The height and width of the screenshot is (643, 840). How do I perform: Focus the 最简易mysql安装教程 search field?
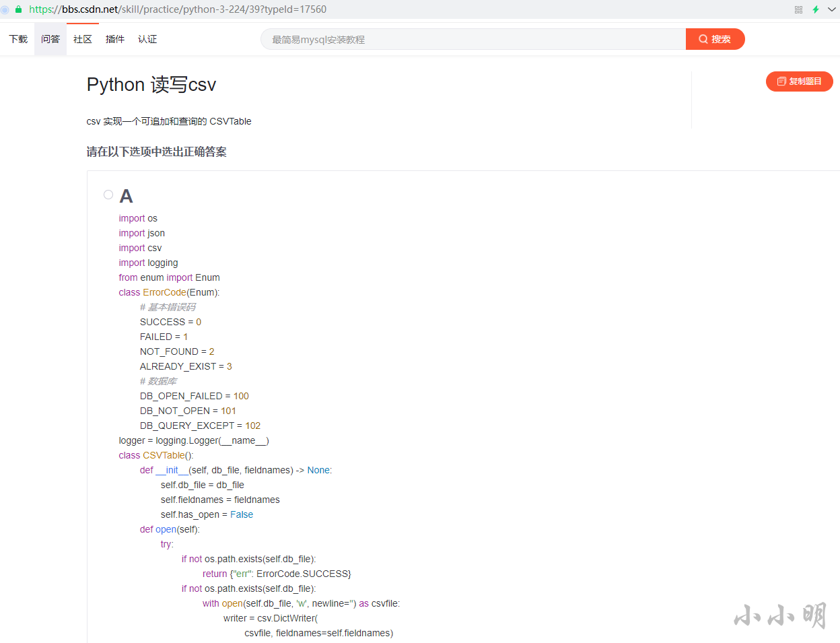pos(473,39)
